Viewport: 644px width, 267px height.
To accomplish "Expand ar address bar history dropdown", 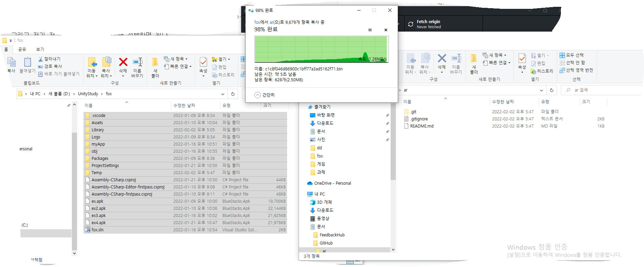I will coord(541,90).
